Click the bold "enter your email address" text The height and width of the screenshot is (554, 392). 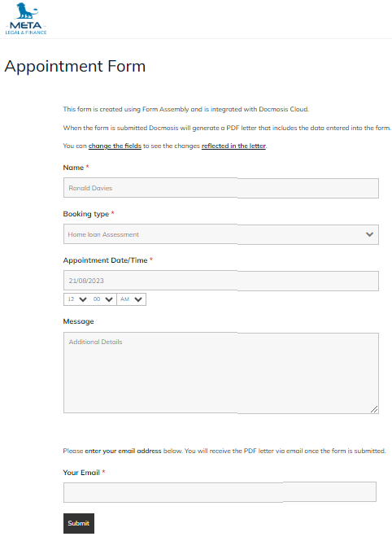(x=123, y=451)
